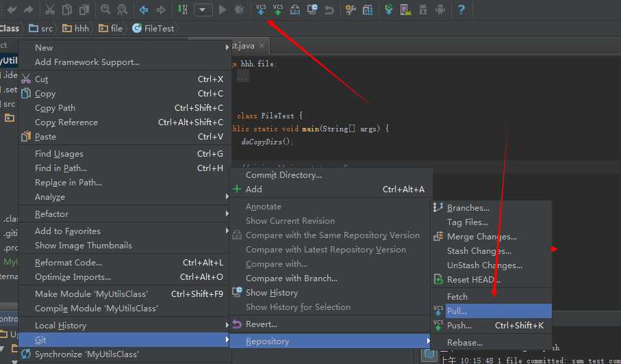Open Settings via the wrench icon
The height and width of the screenshot is (364, 621).
pos(351,10)
